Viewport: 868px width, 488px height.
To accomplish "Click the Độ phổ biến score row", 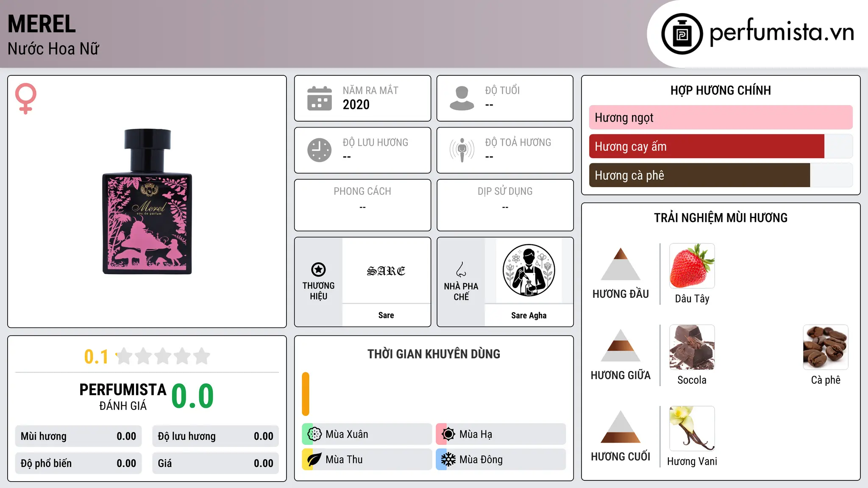I will coord(78,463).
